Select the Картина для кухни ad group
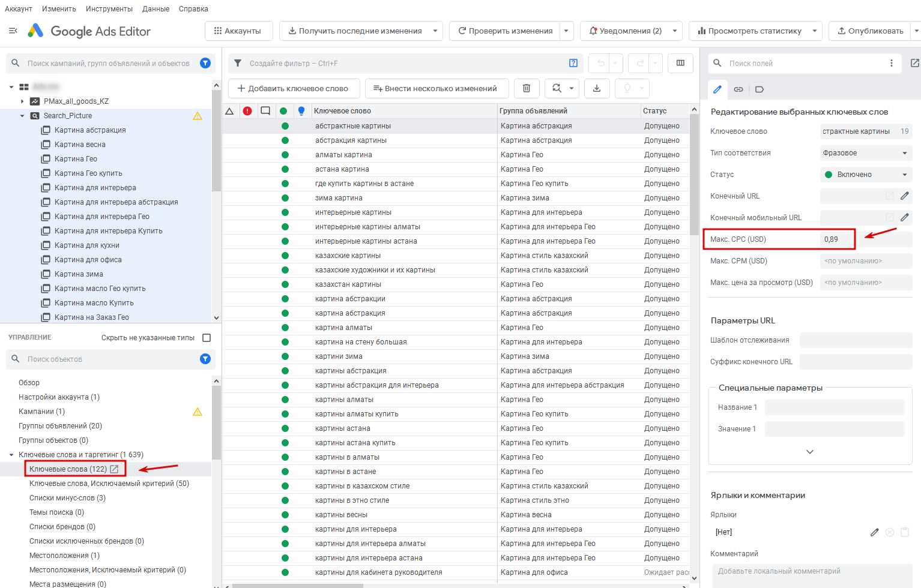 pyautogui.click(x=86, y=245)
